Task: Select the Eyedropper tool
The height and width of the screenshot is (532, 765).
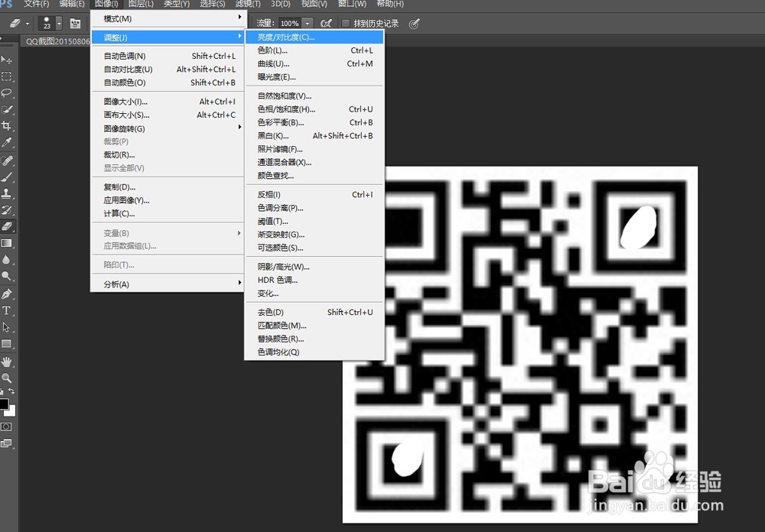Action: tap(7, 142)
